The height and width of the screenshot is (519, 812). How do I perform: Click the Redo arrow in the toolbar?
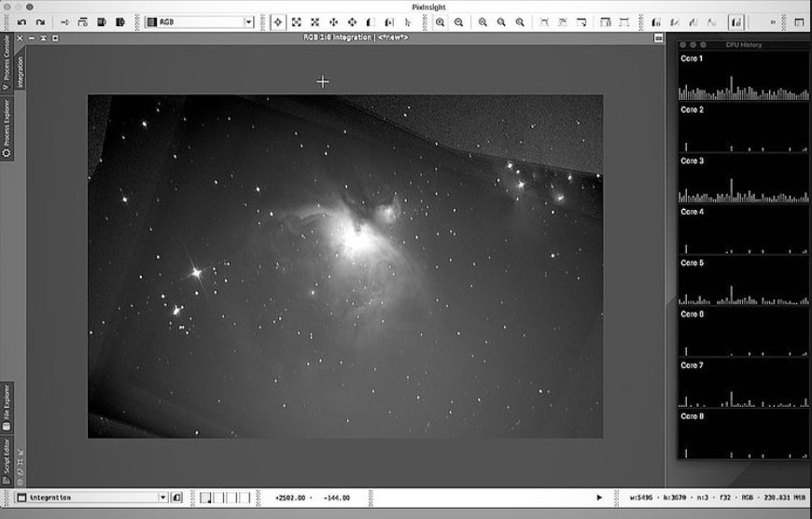[40, 21]
